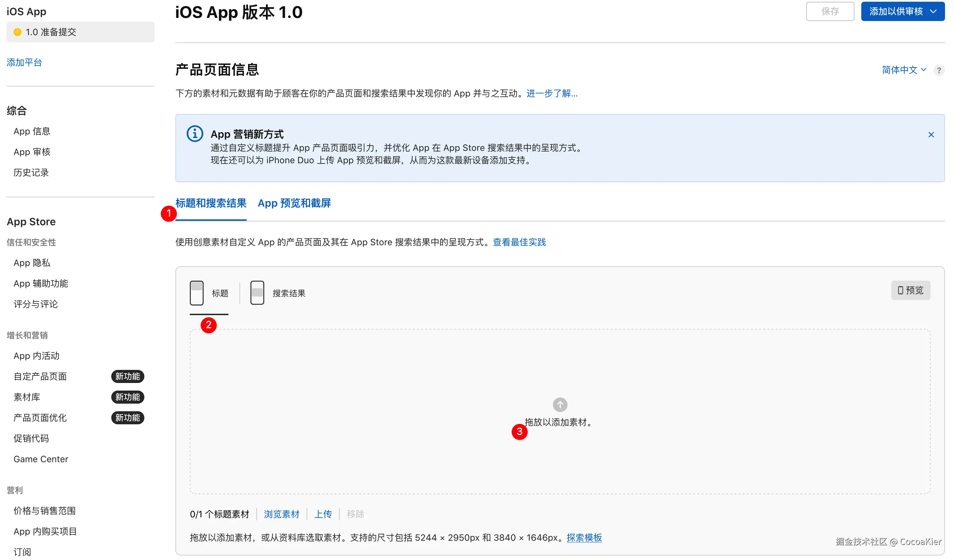
Task: Open 价格与销售范围 in sidebar
Action: [x=44, y=511]
